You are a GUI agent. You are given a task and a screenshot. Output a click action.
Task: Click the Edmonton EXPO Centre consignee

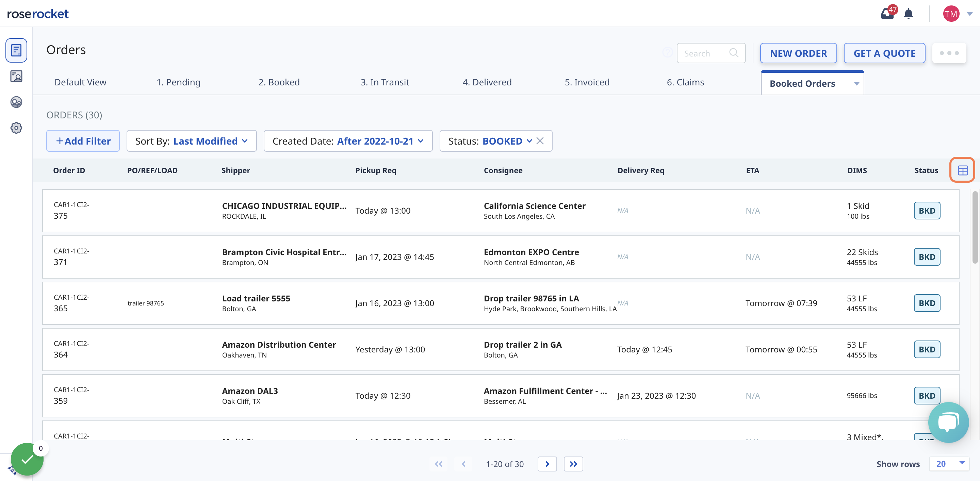click(x=531, y=252)
